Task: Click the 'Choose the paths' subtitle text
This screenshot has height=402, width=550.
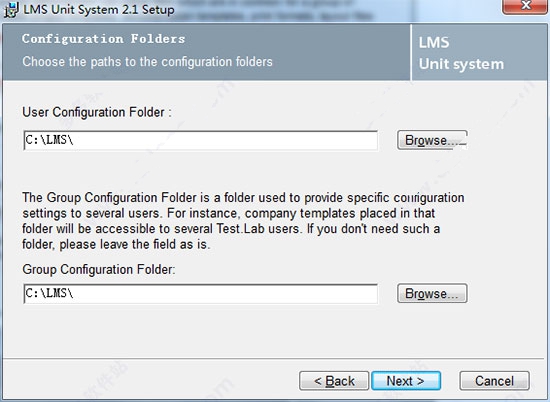Action: point(147,62)
